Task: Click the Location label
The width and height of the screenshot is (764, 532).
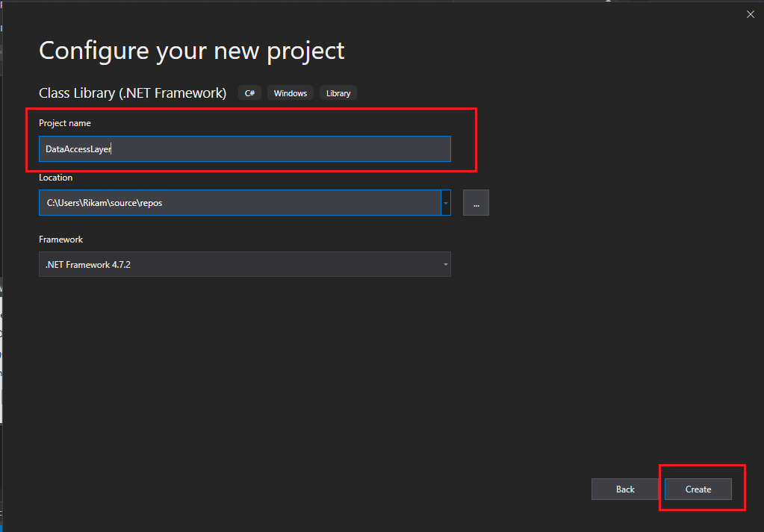Action: (55, 177)
